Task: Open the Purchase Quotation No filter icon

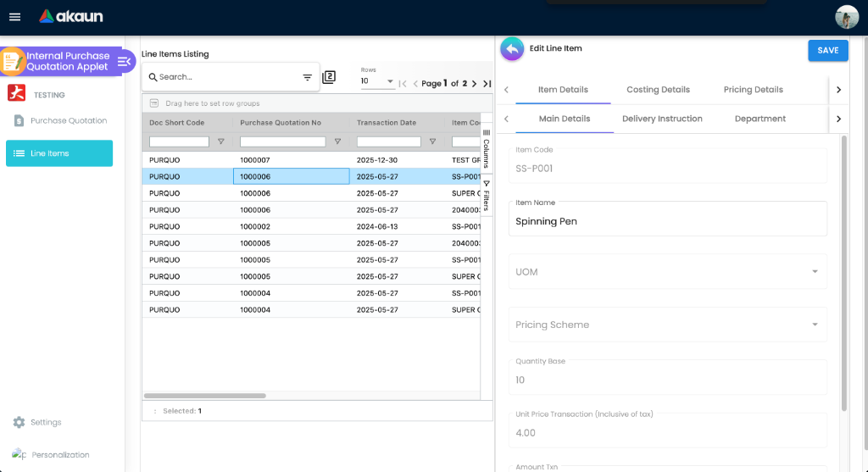Action: point(337,142)
